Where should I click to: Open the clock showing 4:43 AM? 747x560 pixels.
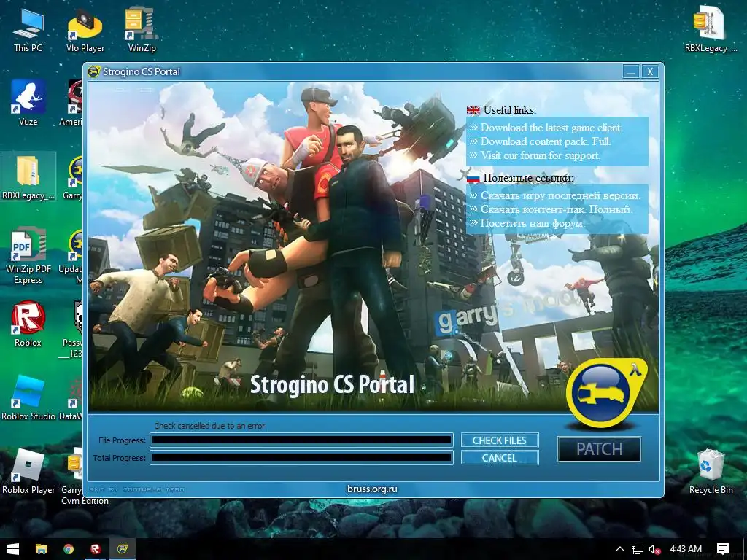coord(686,549)
